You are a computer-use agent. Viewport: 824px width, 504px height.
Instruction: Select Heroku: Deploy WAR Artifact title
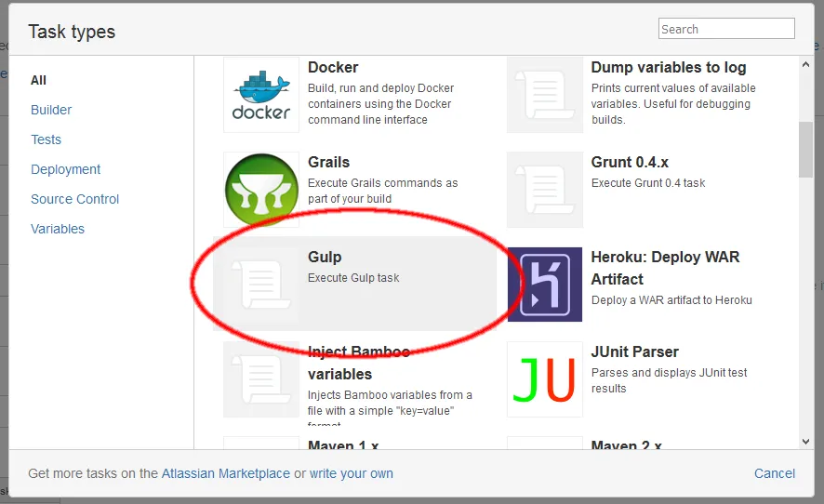point(665,268)
